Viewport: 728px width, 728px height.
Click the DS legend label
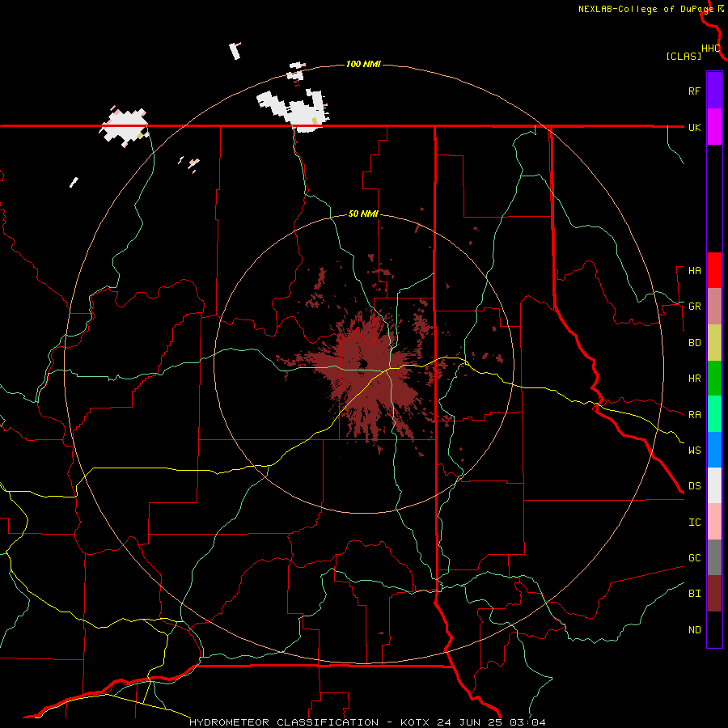[x=694, y=486]
